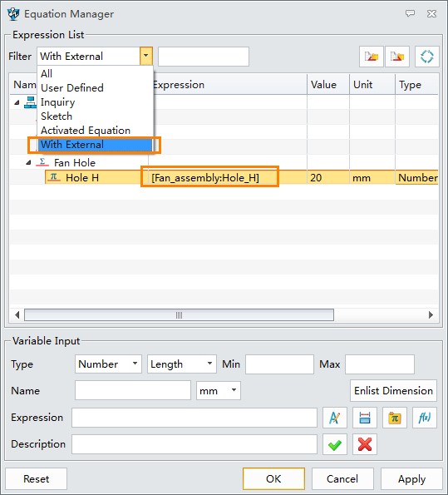
Task: Open the Number type dropdown
Action: point(108,364)
